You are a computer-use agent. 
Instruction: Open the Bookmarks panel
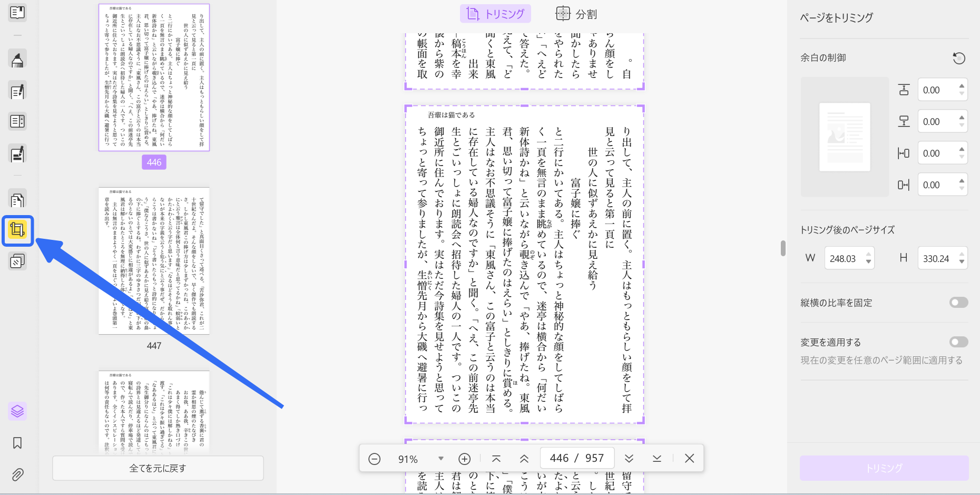[17, 443]
